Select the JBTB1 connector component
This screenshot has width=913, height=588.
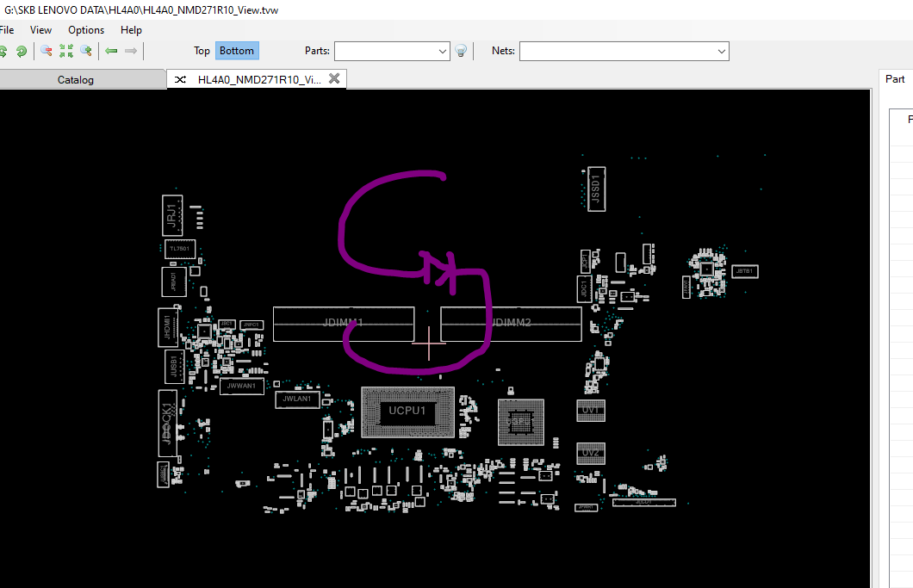(x=745, y=271)
